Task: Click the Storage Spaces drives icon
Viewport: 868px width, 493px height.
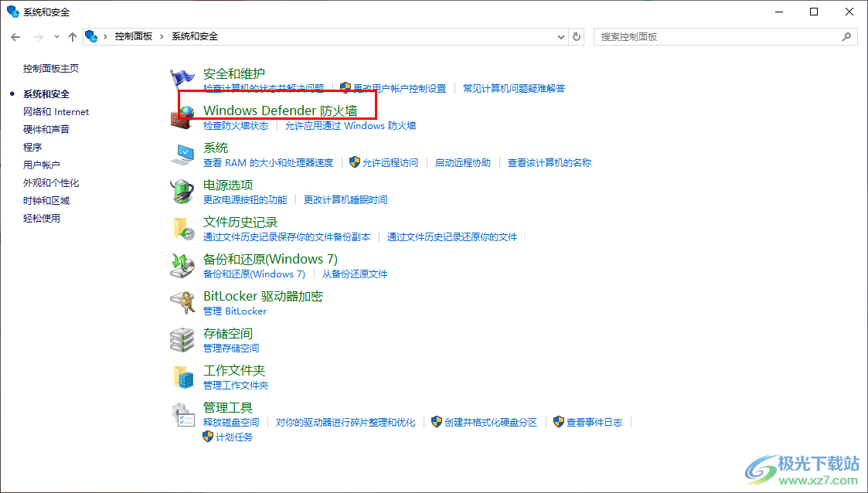Action: [182, 340]
